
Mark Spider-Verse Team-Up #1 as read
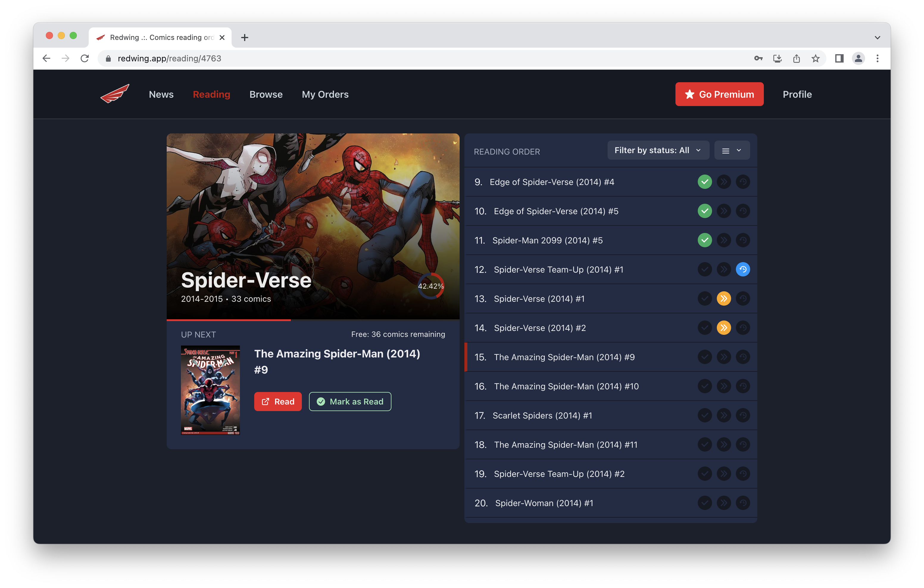pyautogui.click(x=705, y=269)
